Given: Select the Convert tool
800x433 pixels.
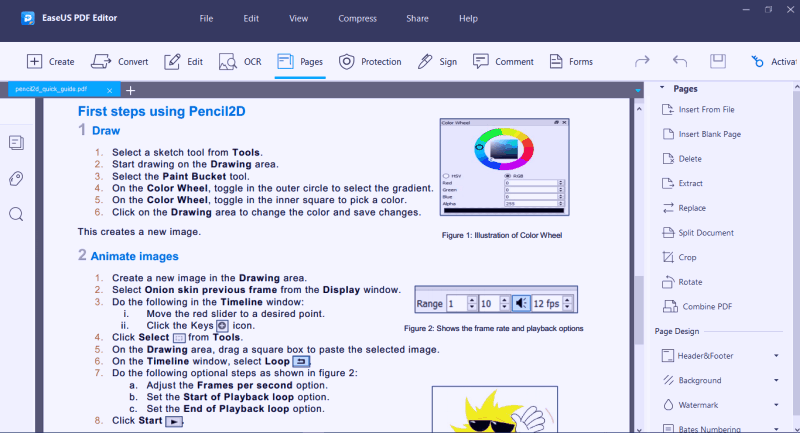Looking at the screenshot, I should click(x=119, y=62).
